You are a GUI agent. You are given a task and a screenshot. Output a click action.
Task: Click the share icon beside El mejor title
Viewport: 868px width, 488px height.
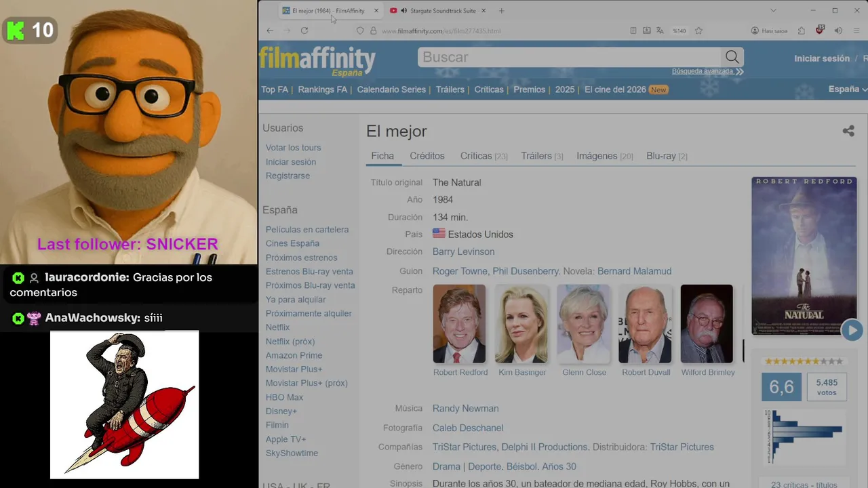(x=848, y=131)
